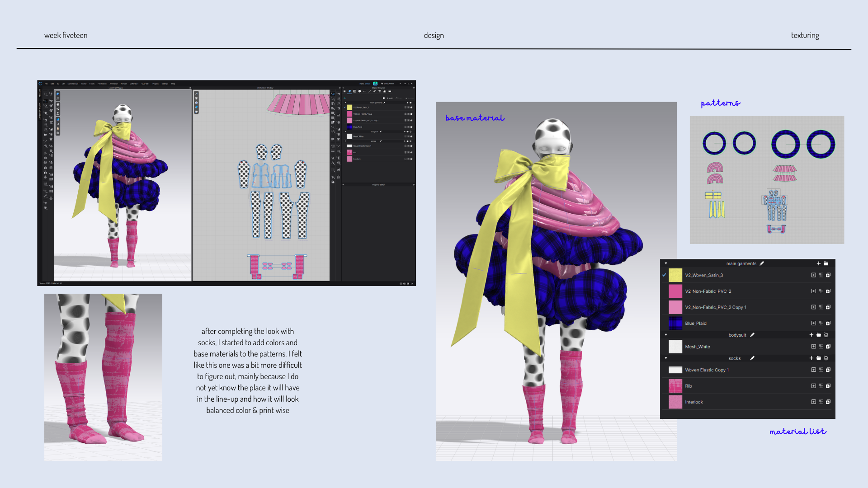868x488 pixels.
Task: Toggle the blue highlighted render icon in 3D window toolbar
Action: [58, 120]
